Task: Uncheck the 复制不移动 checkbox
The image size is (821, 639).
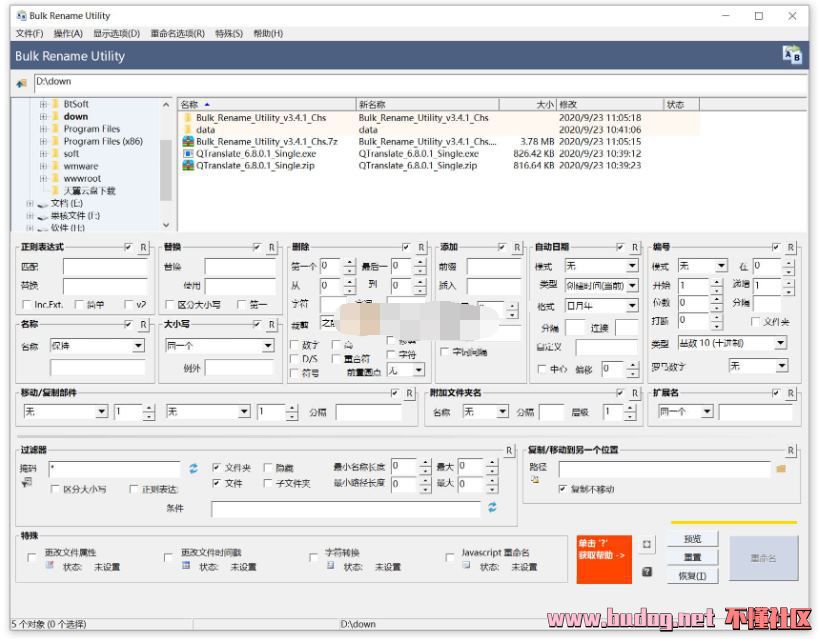Action: [562, 489]
